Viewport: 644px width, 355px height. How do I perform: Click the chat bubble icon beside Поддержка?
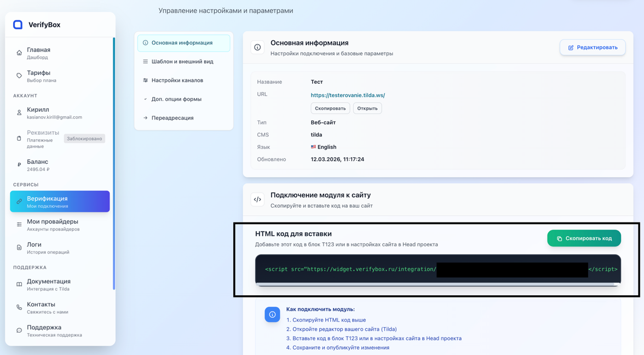click(x=19, y=330)
